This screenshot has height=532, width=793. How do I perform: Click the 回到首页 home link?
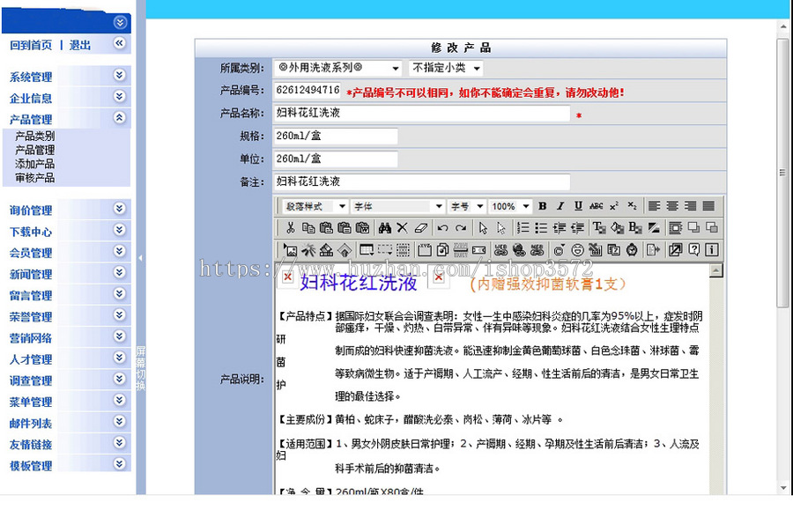pos(31,42)
